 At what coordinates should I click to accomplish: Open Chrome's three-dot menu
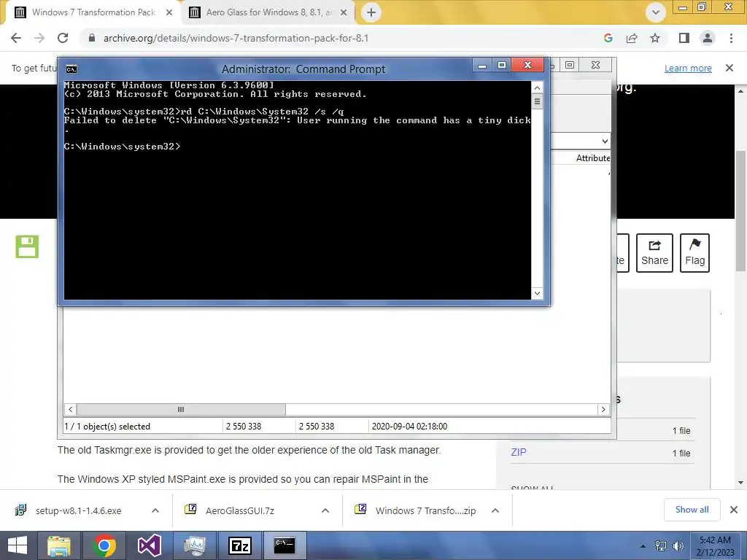coord(731,38)
